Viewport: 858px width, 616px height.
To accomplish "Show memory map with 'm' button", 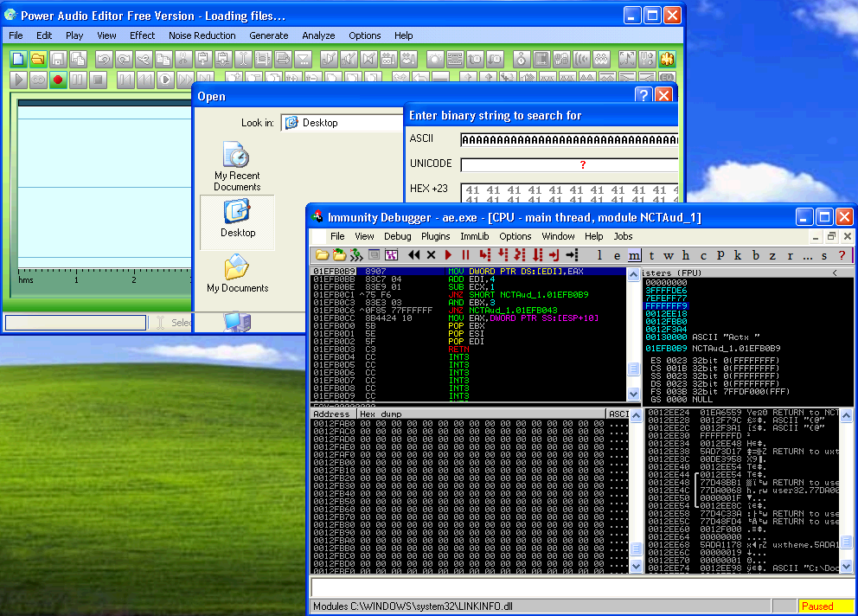I will [x=634, y=255].
